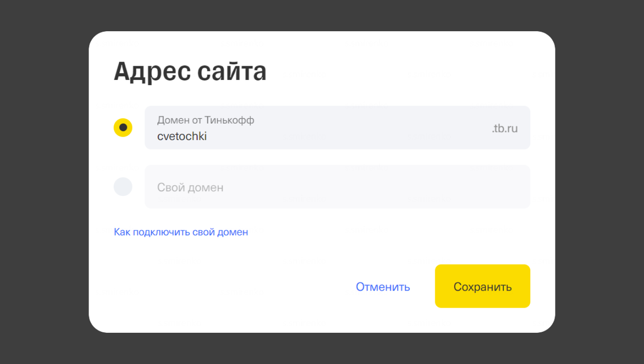Enable the custom domain option by its round selector

[123, 186]
